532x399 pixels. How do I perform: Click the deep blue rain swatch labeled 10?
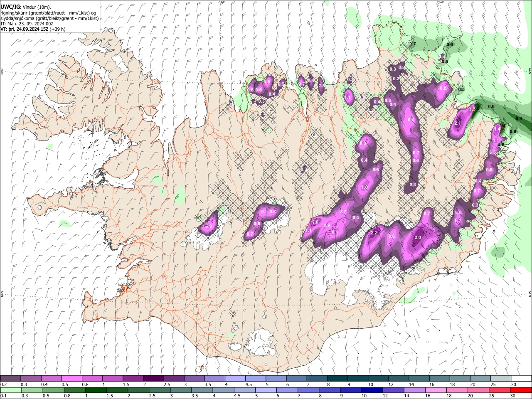coord(372,390)
